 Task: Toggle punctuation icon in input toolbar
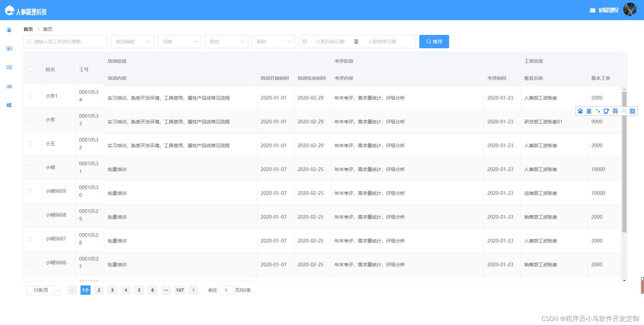[598, 111]
